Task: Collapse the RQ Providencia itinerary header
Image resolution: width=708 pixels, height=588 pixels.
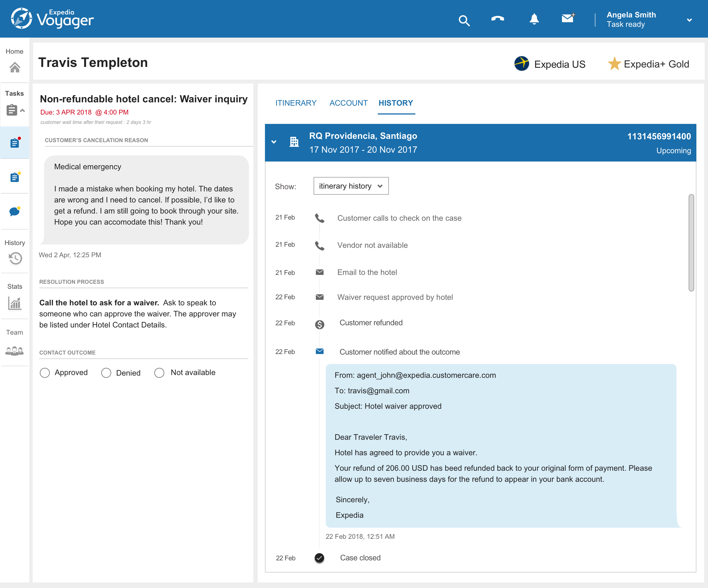Action: [274, 142]
